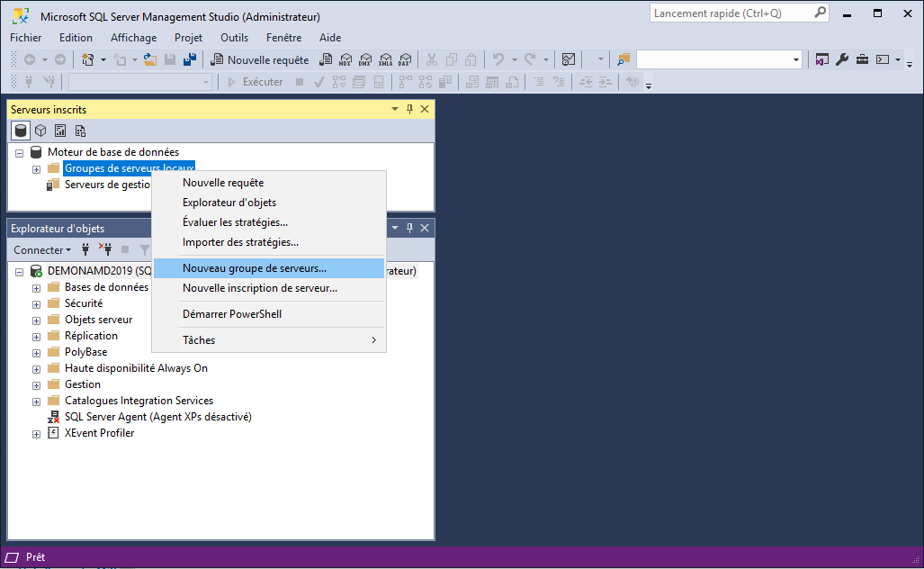Click the SQL Server Agent icon in tree
The height and width of the screenshot is (569, 924).
[53, 417]
